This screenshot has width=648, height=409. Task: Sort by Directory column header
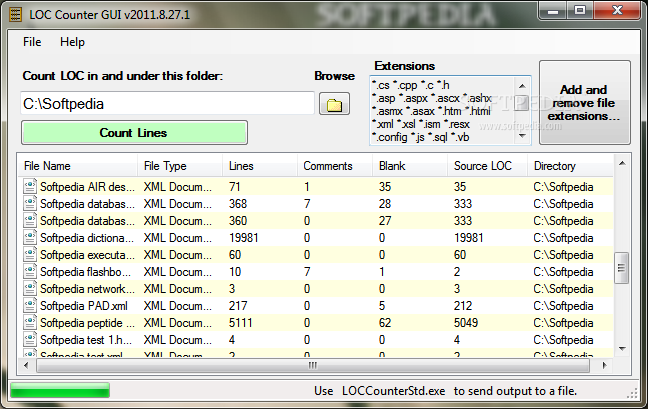[570, 166]
